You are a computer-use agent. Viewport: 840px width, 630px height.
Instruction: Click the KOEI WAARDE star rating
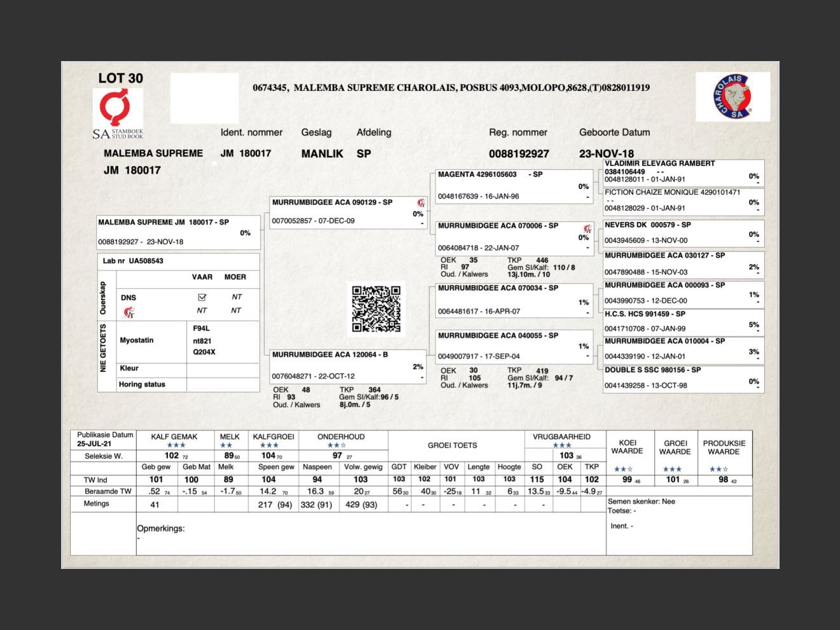click(x=624, y=469)
